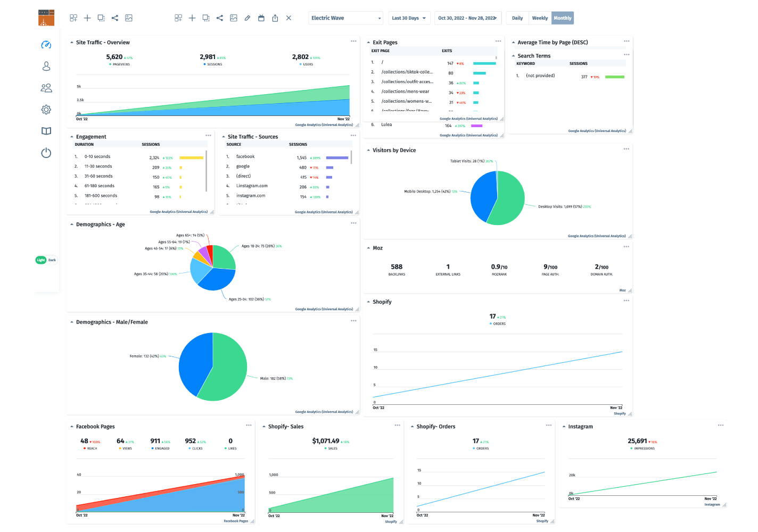Select the Daily view tab
758x532 pixels.
coord(517,18)
